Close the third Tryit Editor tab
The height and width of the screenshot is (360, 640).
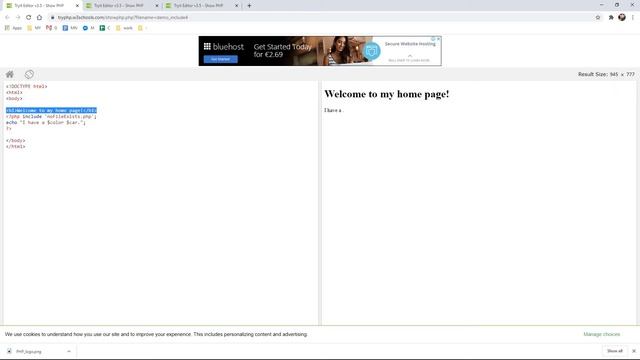[236, 6]
